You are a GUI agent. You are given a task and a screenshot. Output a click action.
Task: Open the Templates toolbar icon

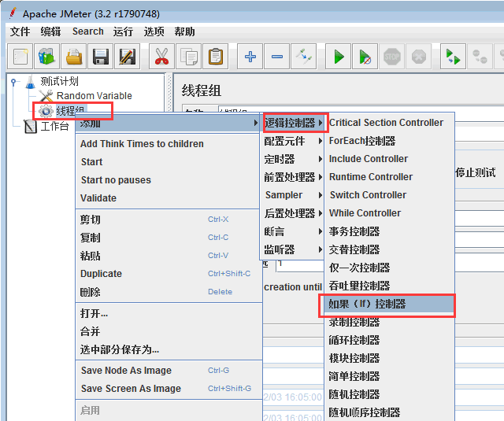[x=47, y=57]
